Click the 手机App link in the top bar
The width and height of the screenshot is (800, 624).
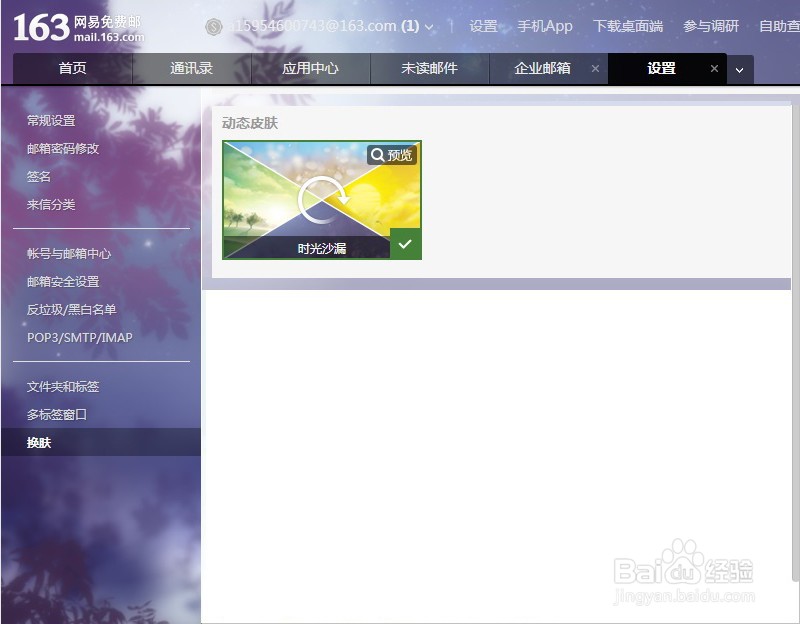[543, 27]
